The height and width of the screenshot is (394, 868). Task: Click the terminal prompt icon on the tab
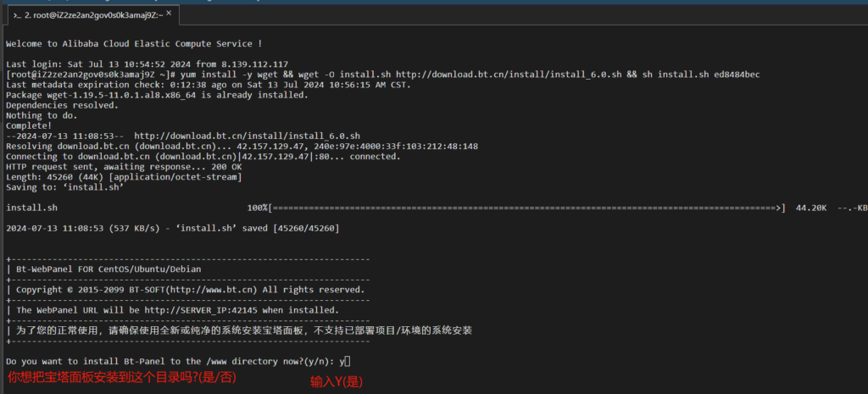pyautogui.click(x=15, y=14)
